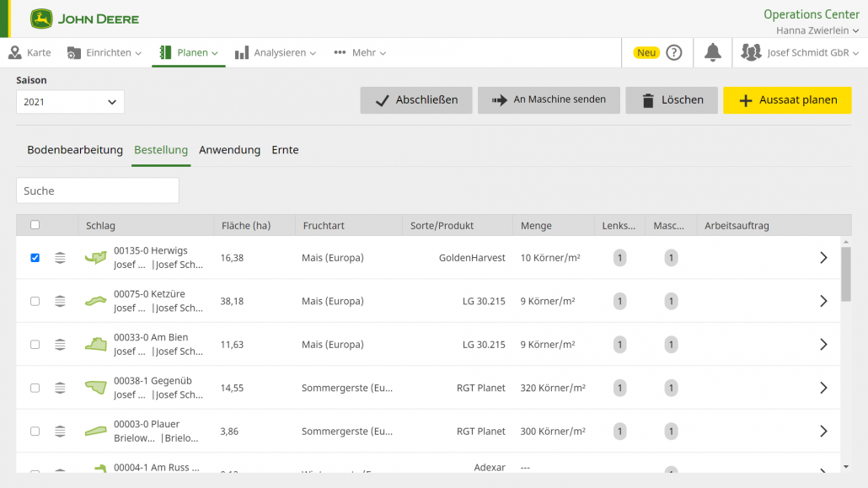Viewport: 868px width, 488px height.
Task: Click the Neu badge
Action: click(646, 52)
